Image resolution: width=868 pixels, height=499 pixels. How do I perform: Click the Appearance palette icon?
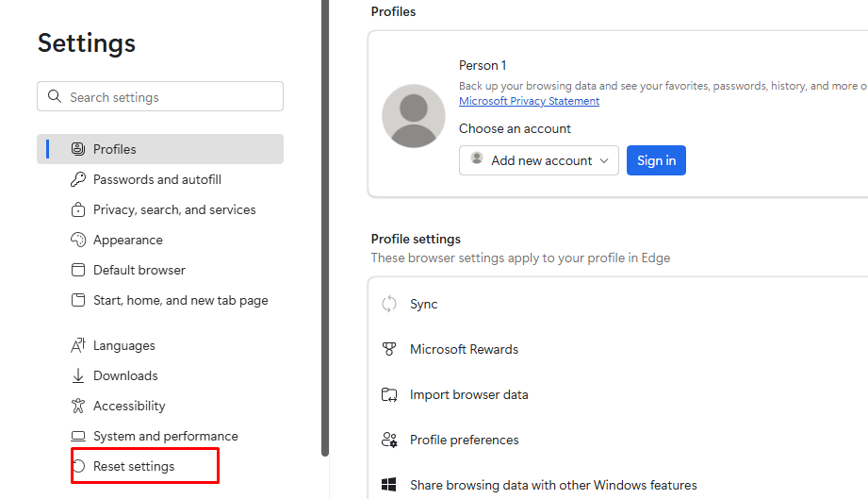78,240
